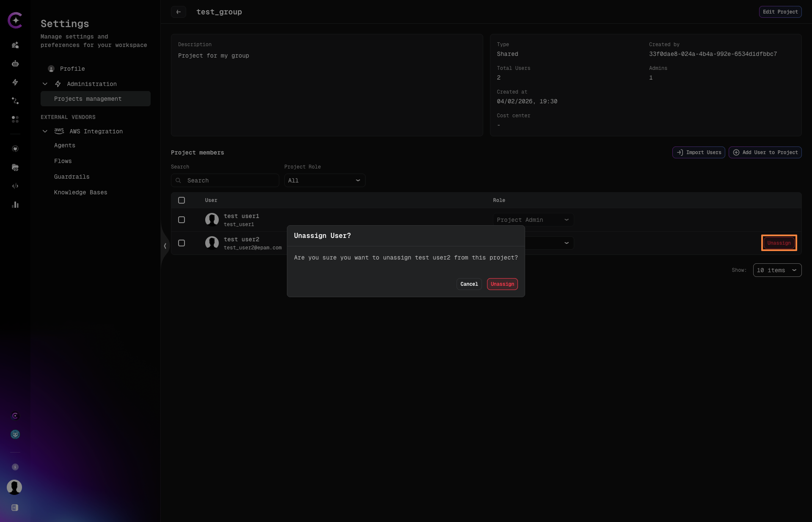Select Projects management in the menu
The width and height of the screenshot is (812, 522).
click(88, 99)
